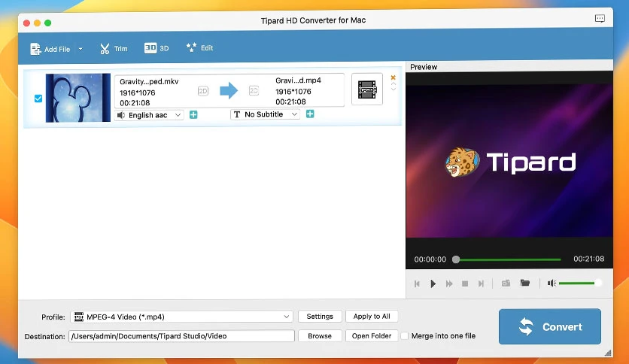The image size is (629, 364).
Task: Click the Settings button
Action: click(x=320, y=317)
